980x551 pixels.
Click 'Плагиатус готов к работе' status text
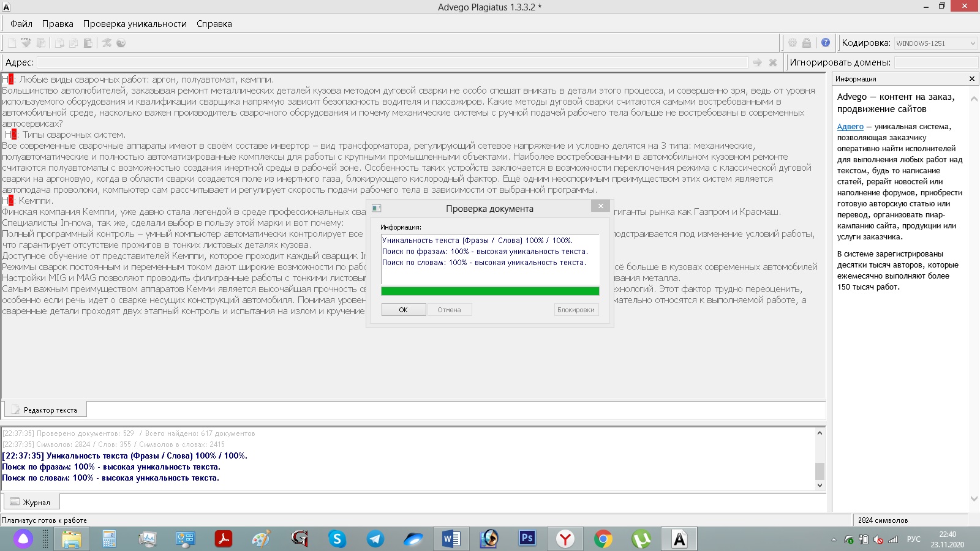44,520
